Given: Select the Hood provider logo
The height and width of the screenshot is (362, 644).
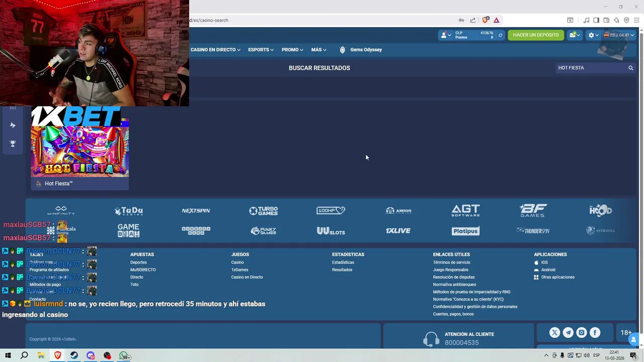Looking at the screenshot, I should coord(600,211).
